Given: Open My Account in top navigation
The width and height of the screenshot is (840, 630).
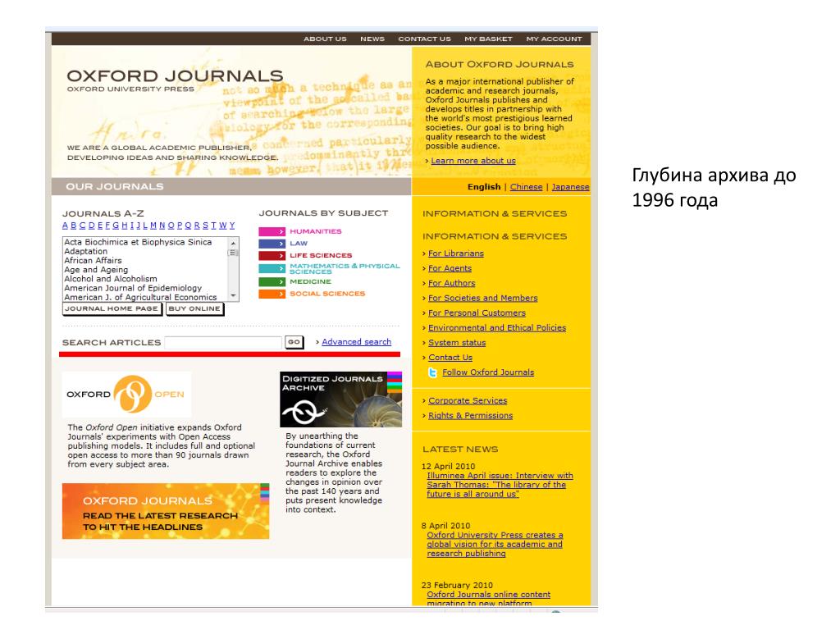Looking at the screenshot, I should (554, 39).
